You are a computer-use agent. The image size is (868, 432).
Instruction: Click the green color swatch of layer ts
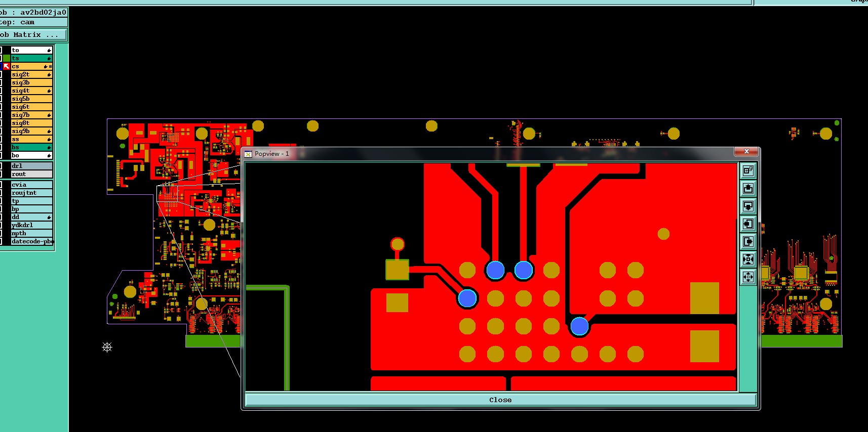(x=7, y=58)
